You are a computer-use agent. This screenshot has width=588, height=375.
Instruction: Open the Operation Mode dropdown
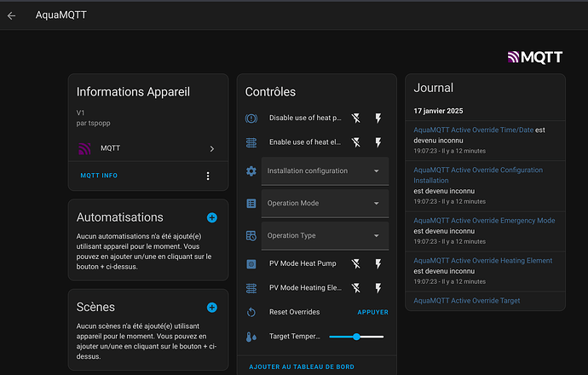click(x=325, y=203)
